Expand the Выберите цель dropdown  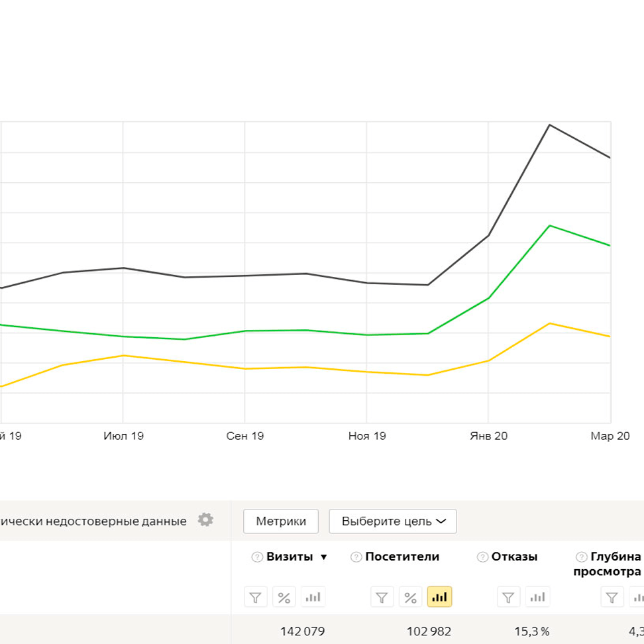click(392, 521)
